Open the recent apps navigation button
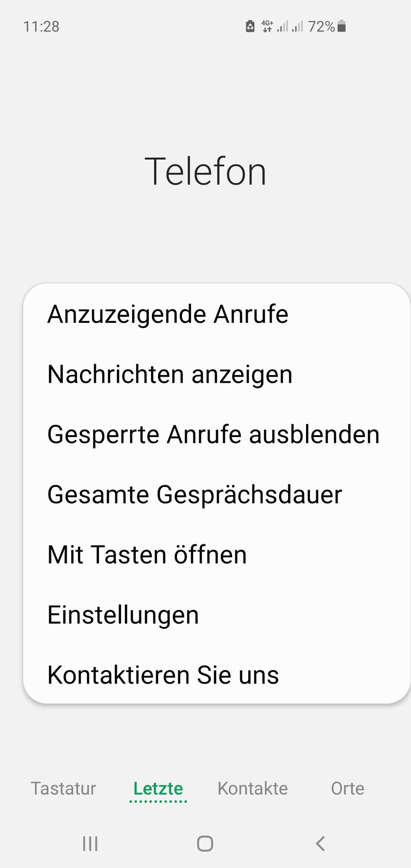Screen dimensions: 411x868 90,844
